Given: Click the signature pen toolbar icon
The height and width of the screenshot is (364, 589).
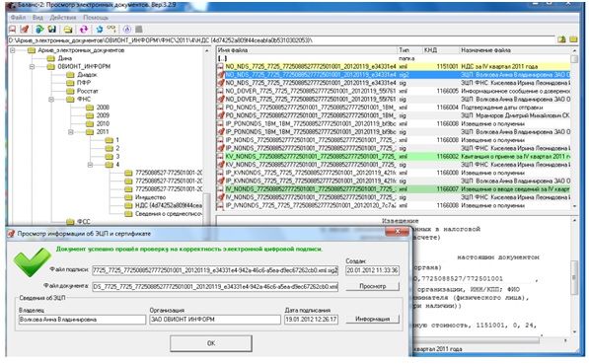Looking at the screenshot, I should tap(25, 30).
